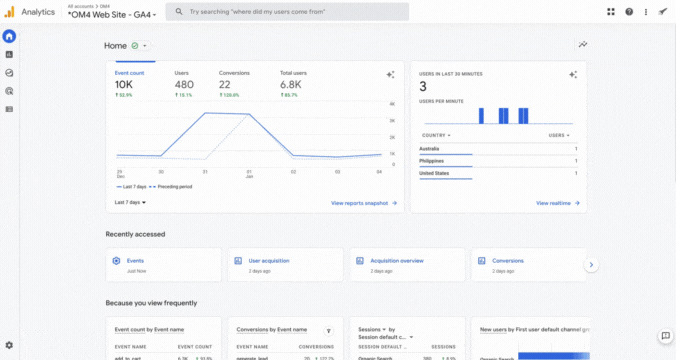Viewport: 676px width, 360px height.
Task: Expand the dropdown arrow next to Home
Action: [145, 46]
